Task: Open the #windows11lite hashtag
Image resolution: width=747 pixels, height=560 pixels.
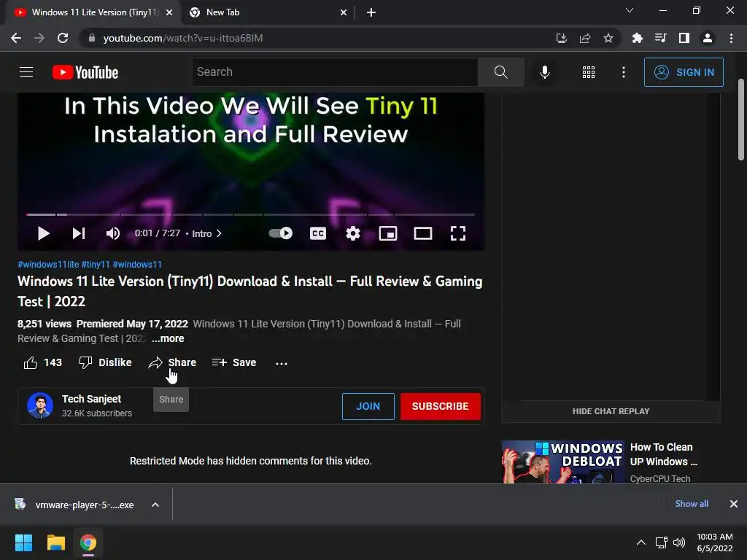Action: click(48, 264)
